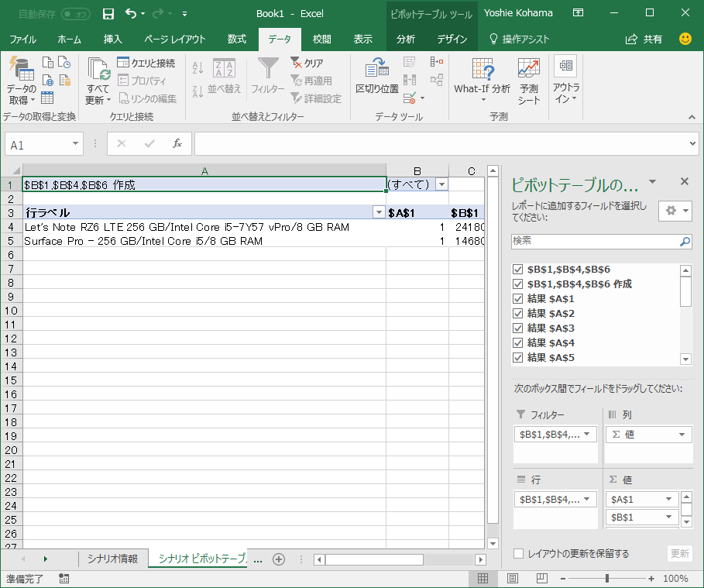Viewport: 704px width, 588px height.
Task: Sort ascending with the A-Z icon
Action: (197, 68)
